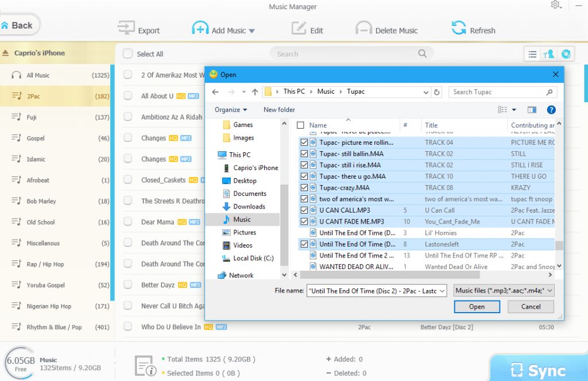
Task: Switch to artist view icon
Action: click(548, 55)
